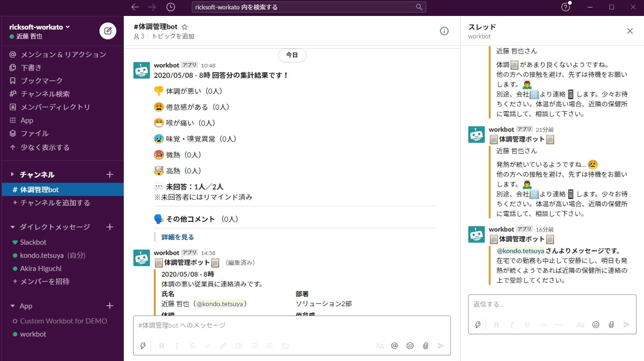Click 詳細を見る link
Viewport: 644px width, 361px height.
pyautogui.click(x=178, y=237)
